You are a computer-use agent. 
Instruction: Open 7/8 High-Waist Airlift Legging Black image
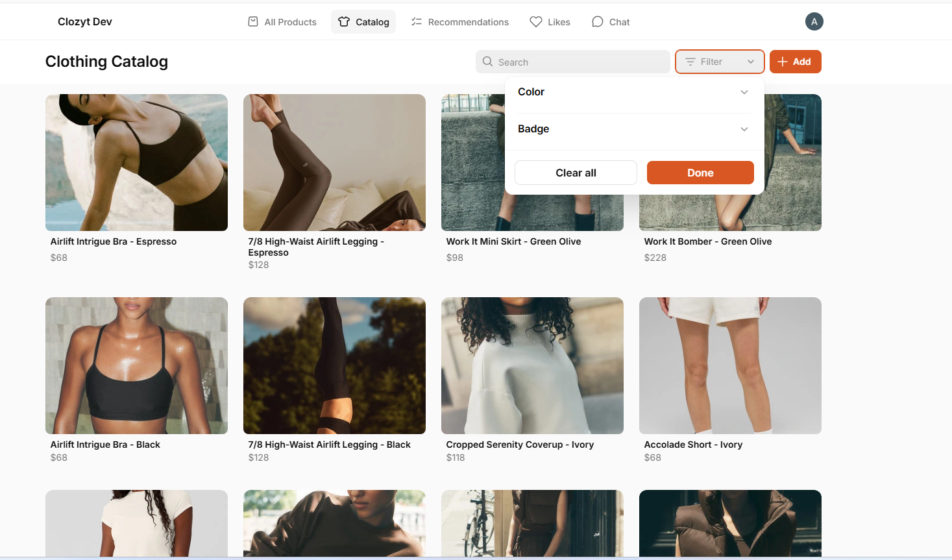(x=334, y=365)
